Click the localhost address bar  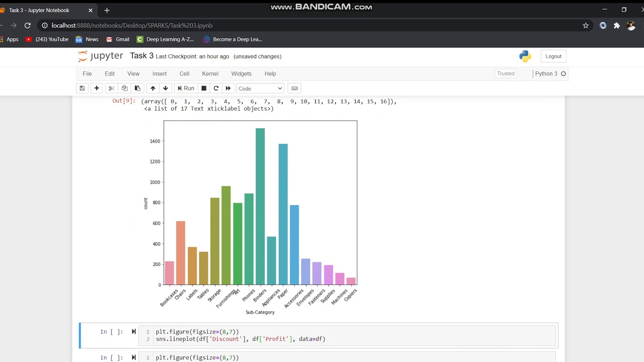pyautogui.click(x=312, y=25)
